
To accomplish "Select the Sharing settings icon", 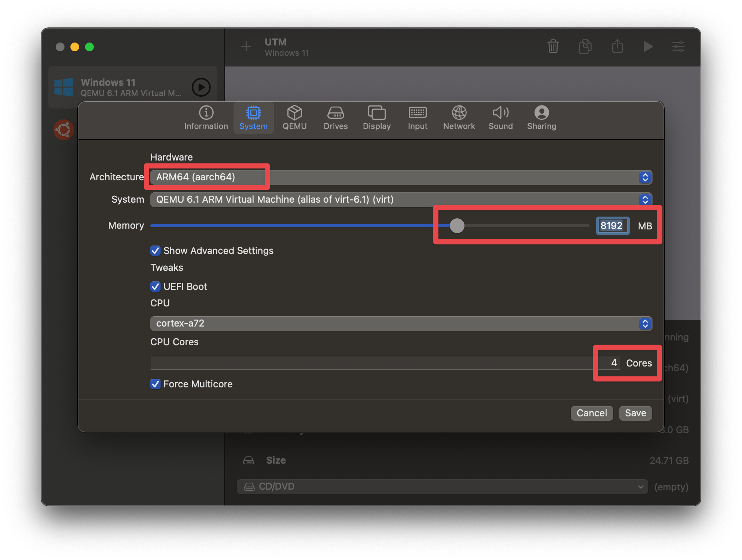I will 541,117.
